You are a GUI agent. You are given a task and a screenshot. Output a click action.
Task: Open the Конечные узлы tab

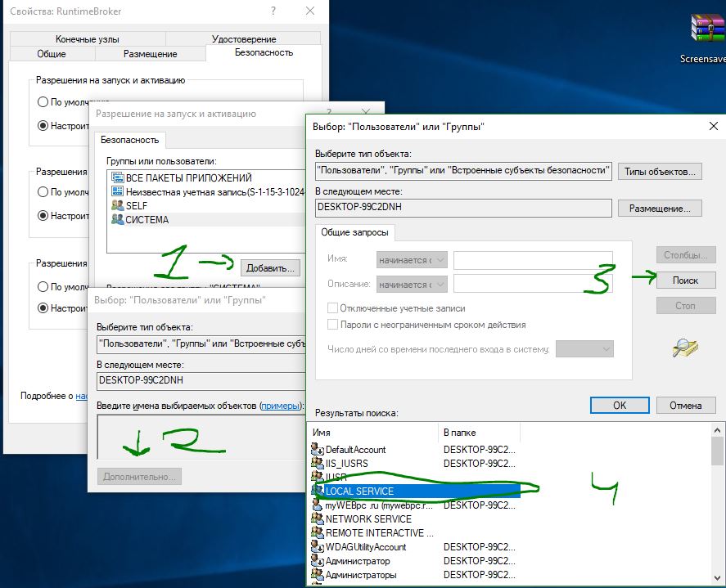(x=87, y=39)
